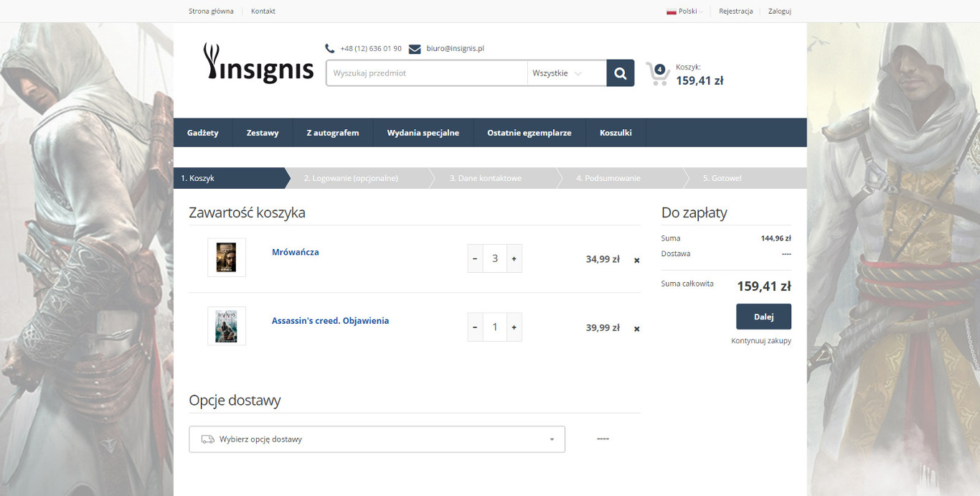Open the shopping cart icon
The image size is (980, 496).
(658, 73)
